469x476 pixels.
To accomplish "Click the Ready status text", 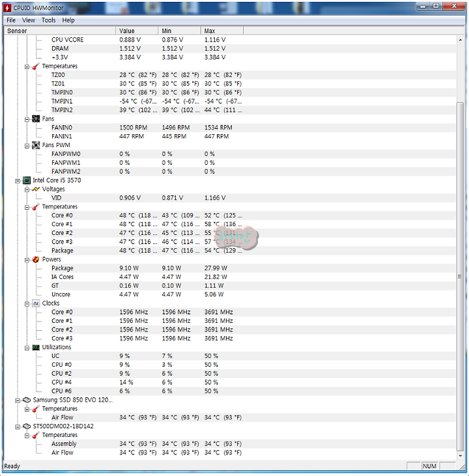I will 12,466.
